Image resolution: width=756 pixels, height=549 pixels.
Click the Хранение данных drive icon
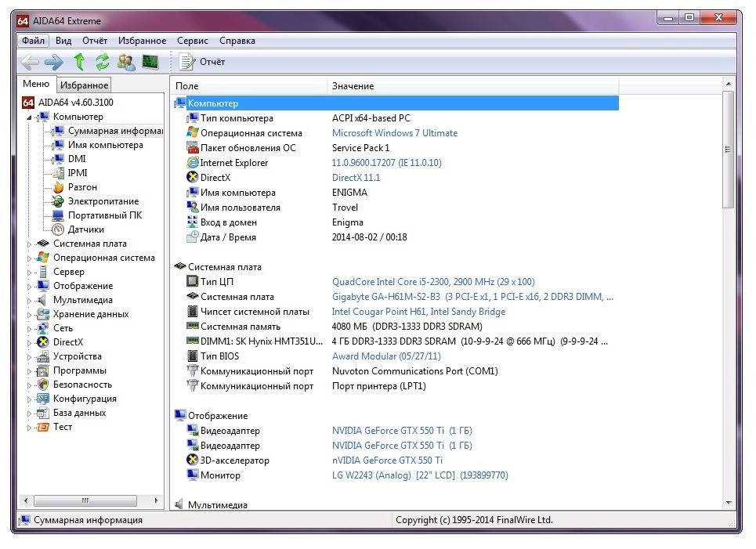pyautogui.click(x=43, y=314)
